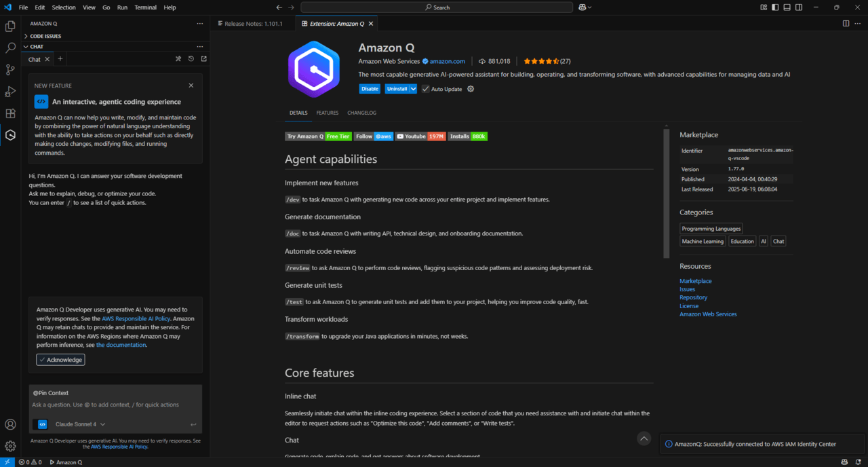Dismiss the New Feature notice
This screenshot has height=467, width=868.
191,86
